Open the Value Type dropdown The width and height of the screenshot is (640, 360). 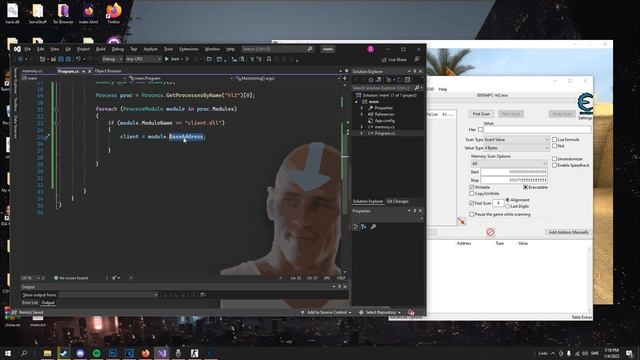tap(516, 148)
